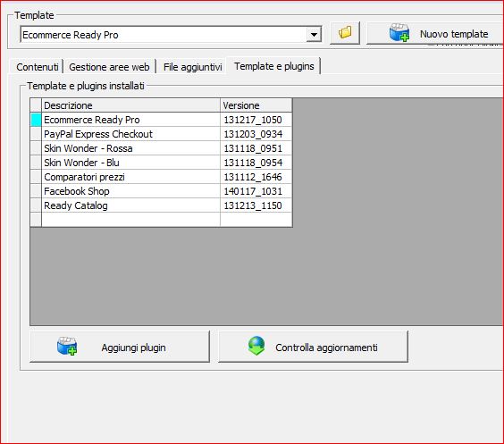Click the row selector beside Facebook Shop

pyautogui.click(x=36, y=191)
